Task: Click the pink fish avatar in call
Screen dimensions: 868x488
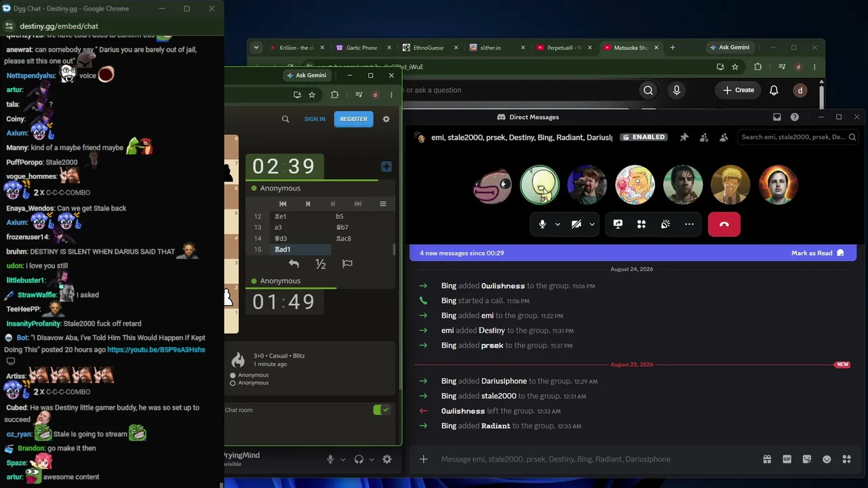Action: pos(492,185)
